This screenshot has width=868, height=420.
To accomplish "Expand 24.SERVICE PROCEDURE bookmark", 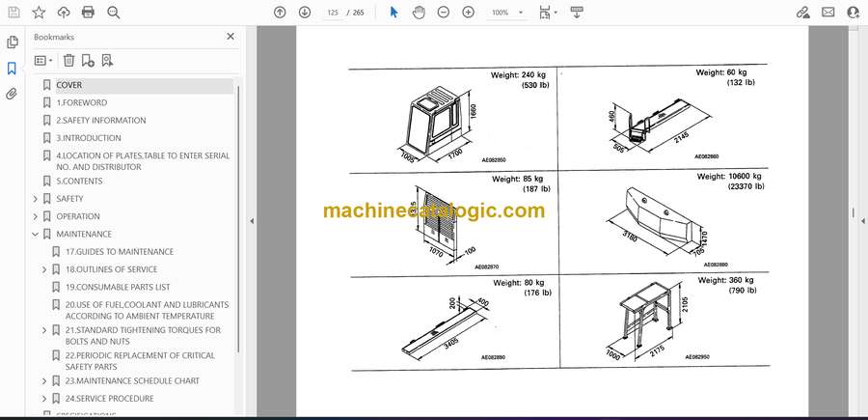I will tap(44, 399).
